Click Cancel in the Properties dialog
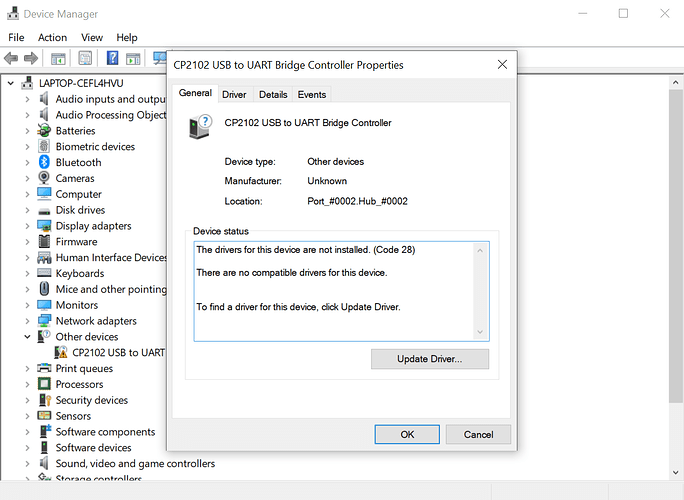The height and width of the screenshot is (500, 684). (x=479, y=434)
